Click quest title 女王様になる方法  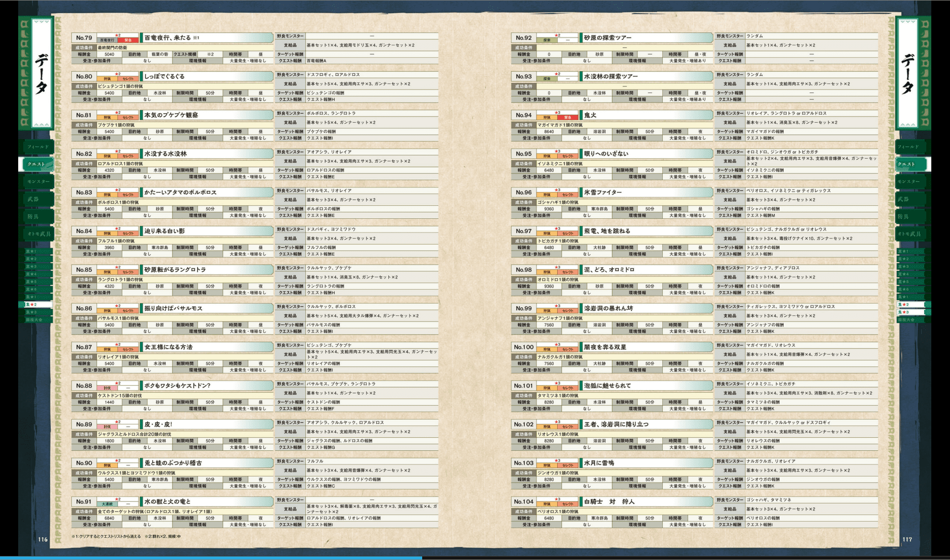coord(168,347)
